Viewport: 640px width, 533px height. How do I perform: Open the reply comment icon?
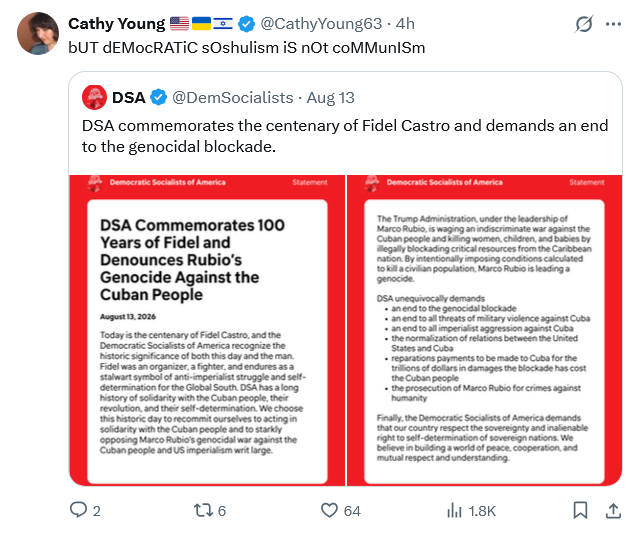78,510
